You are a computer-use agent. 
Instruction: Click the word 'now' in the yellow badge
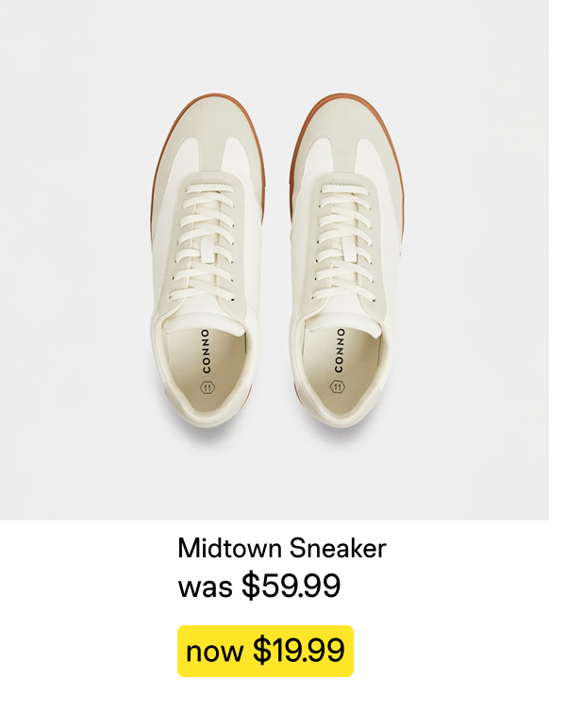pyautogui.click(x=215, y=652)
